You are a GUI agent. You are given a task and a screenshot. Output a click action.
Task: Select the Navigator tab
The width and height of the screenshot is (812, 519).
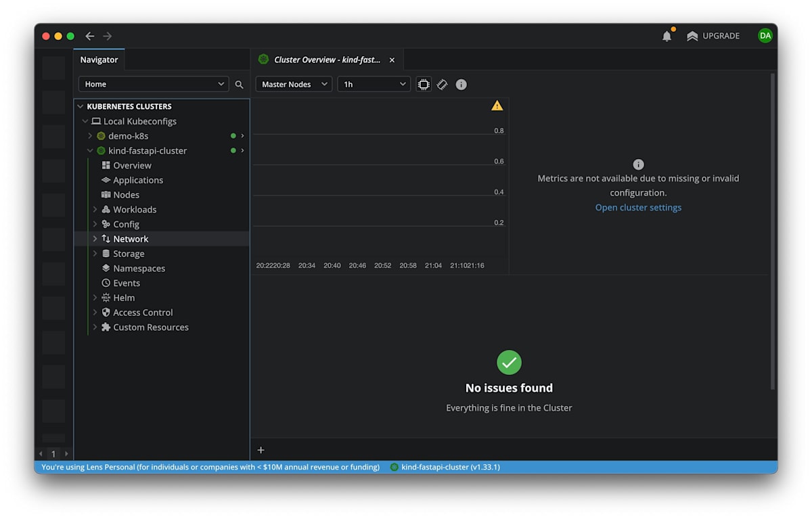(x=99, y=60)
